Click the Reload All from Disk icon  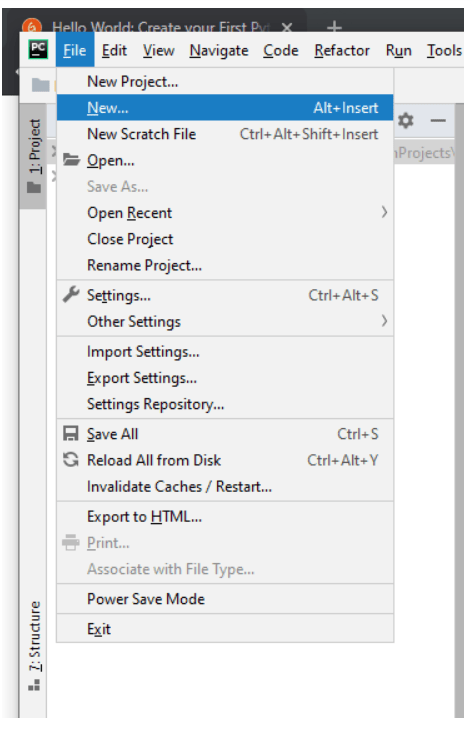71,460
